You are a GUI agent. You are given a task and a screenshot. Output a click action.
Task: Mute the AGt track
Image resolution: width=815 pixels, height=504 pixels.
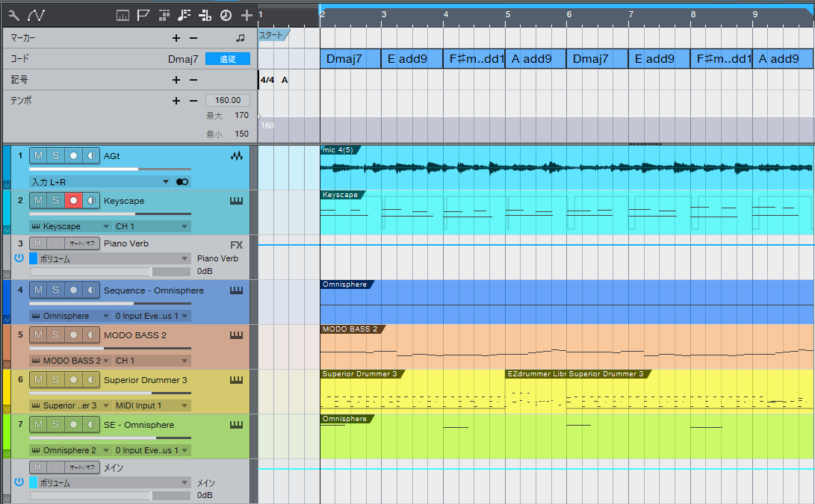pos(38,156)
